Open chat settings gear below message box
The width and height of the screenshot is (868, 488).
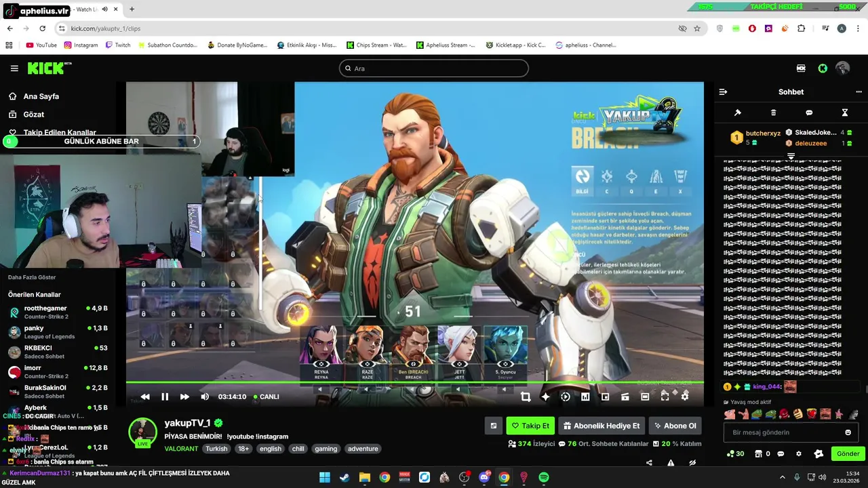pos(799,454)
